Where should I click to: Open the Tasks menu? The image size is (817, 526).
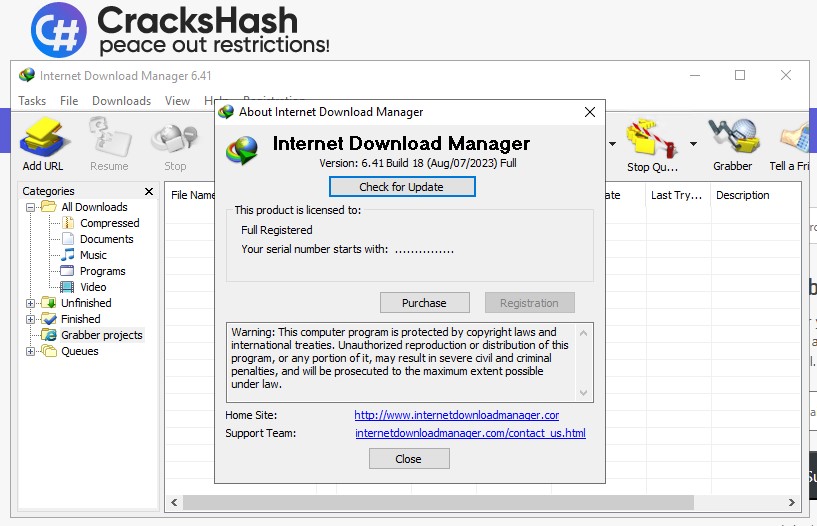pyautogui.click(x=32, y=101)
